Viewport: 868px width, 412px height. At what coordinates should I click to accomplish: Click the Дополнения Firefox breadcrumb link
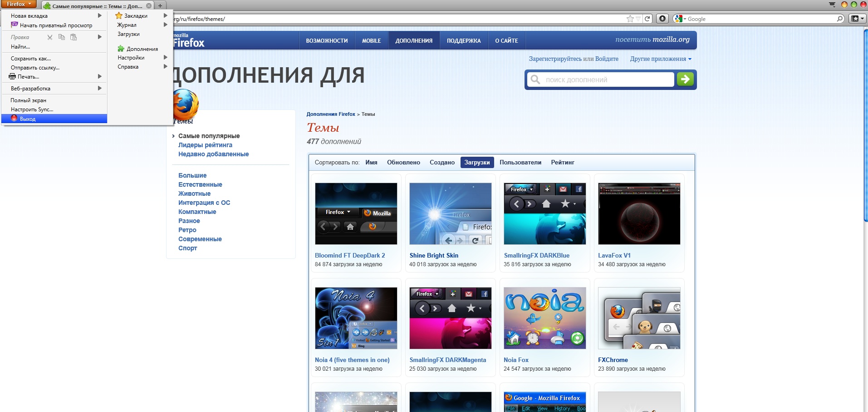pyautogui.click(x=331, y=114)
